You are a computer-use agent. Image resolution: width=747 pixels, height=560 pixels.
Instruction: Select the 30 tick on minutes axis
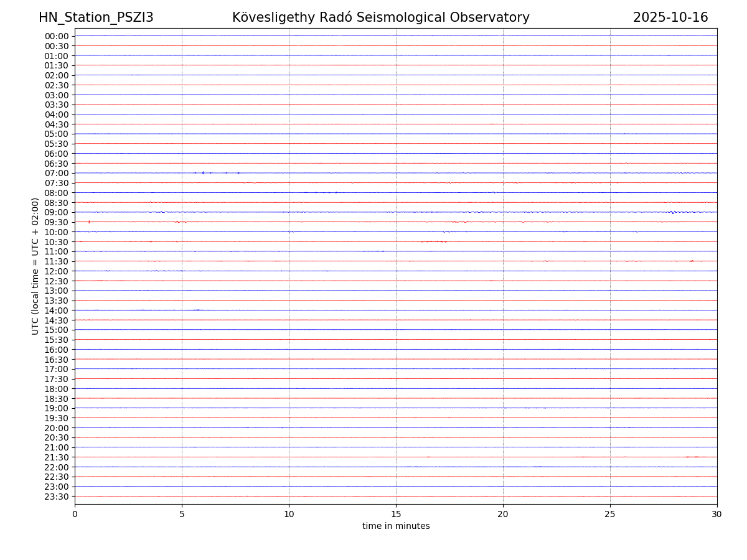717,514
